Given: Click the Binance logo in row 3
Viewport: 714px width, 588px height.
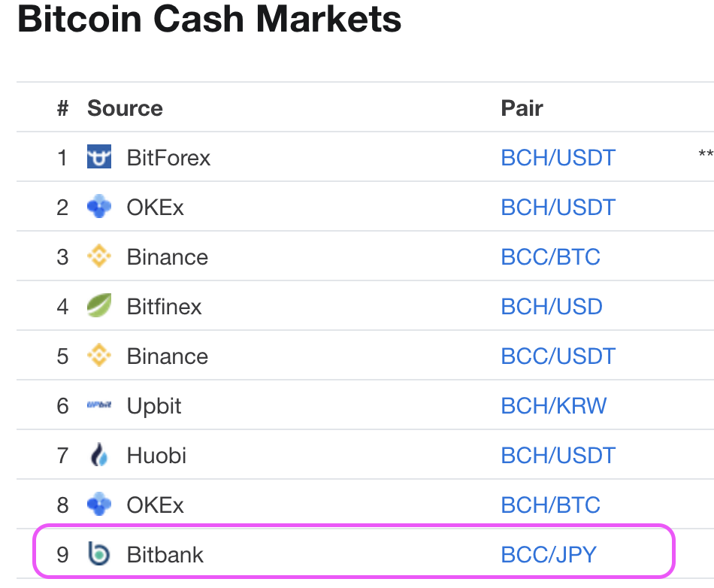Looking at the screenshot, I should 98,256.
